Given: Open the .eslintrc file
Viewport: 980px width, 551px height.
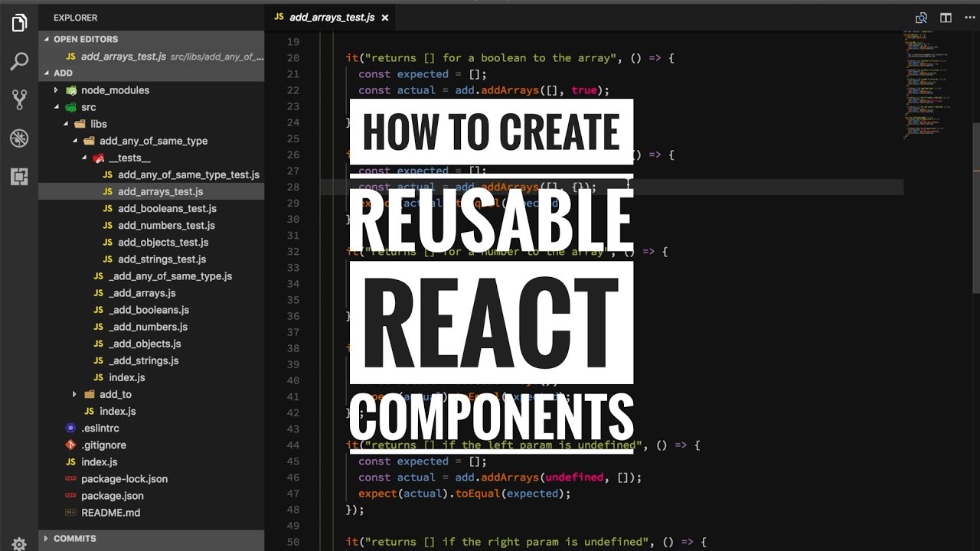Looking at the screenshot, I should tap(152, 428).
